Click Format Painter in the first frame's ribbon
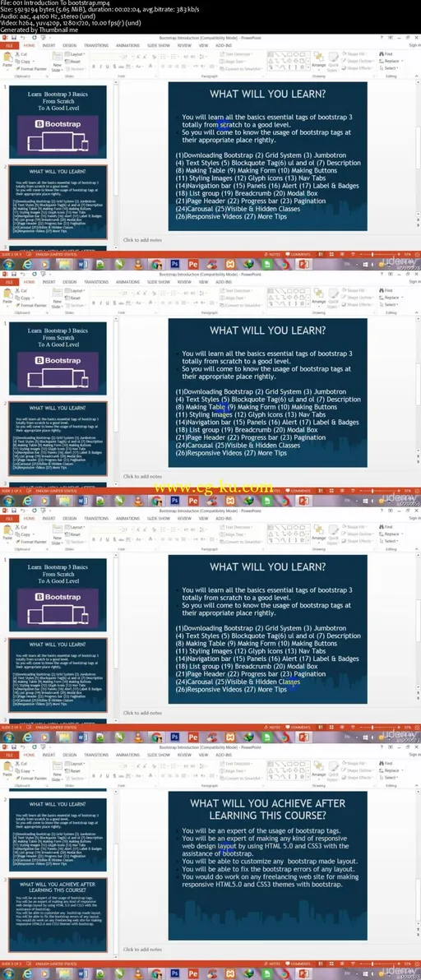Screen dimensions: 421x980 point(30,69)
